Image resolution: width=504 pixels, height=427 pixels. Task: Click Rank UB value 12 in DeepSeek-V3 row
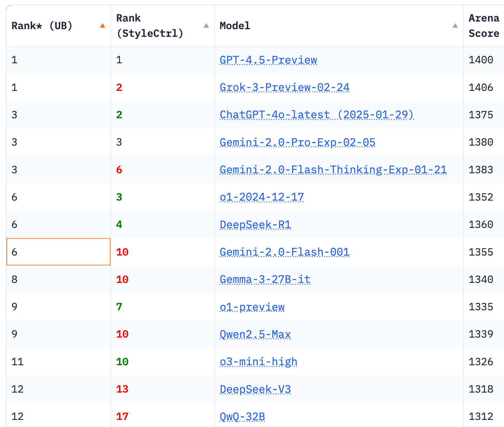click(x=17, y=389)
